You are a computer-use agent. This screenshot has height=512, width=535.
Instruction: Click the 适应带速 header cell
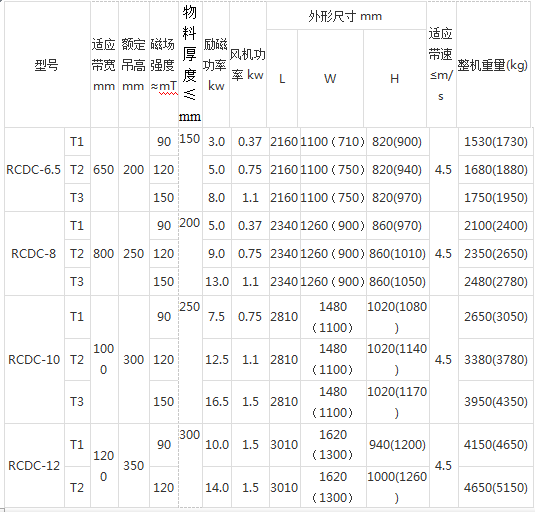pos(441,64)
